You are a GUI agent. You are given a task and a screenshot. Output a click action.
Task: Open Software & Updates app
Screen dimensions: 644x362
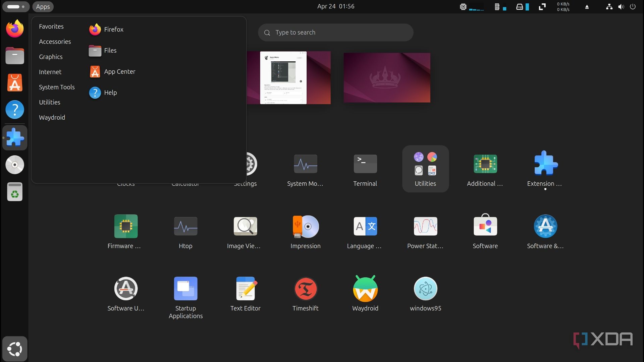pos(545,232)
